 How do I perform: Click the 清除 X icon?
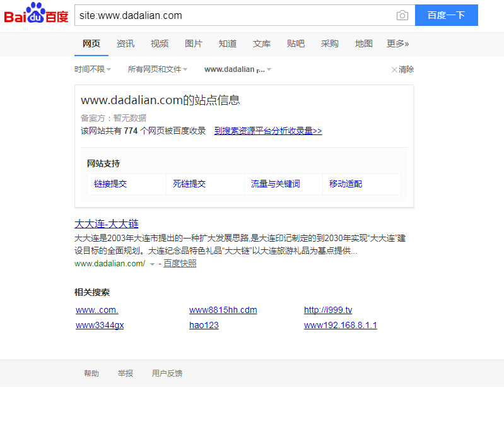tap(394, 70)
